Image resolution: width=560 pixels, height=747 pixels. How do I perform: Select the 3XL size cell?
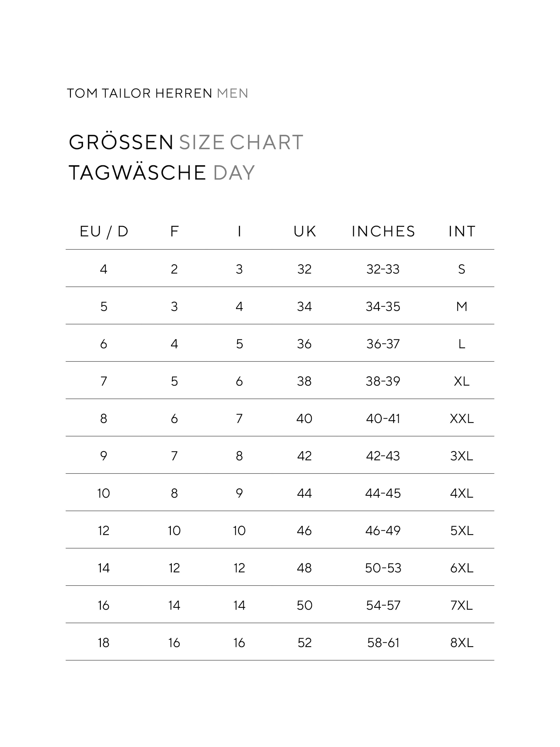(x=462, y=456)
